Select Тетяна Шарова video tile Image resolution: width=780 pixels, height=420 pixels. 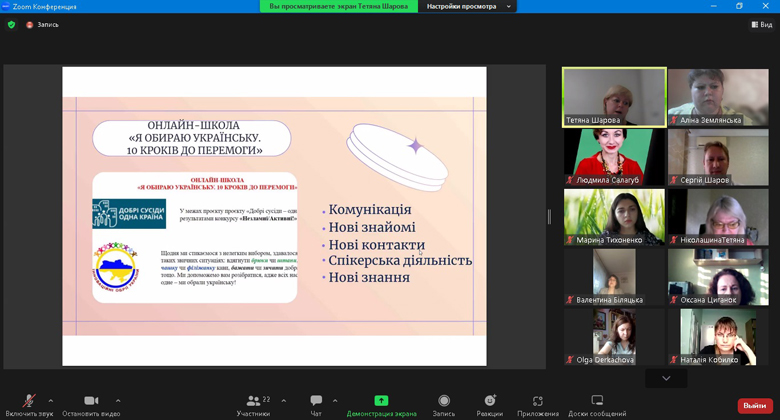(x=614, y=97)
